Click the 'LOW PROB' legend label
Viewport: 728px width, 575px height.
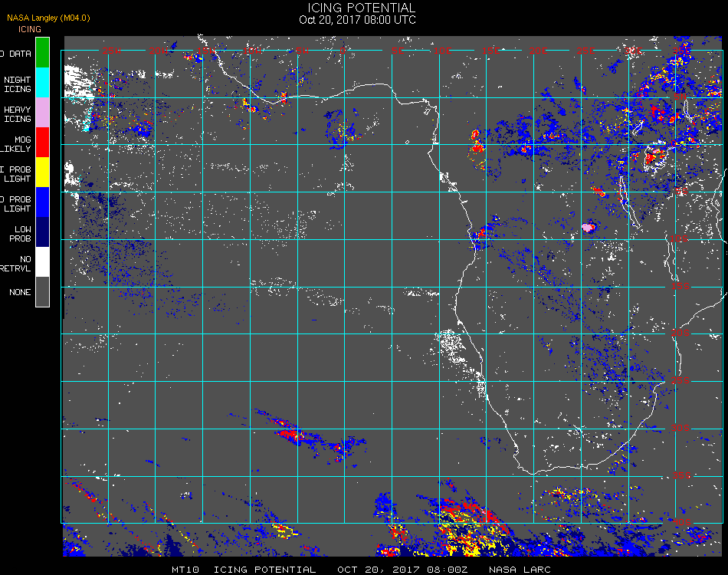21,234
